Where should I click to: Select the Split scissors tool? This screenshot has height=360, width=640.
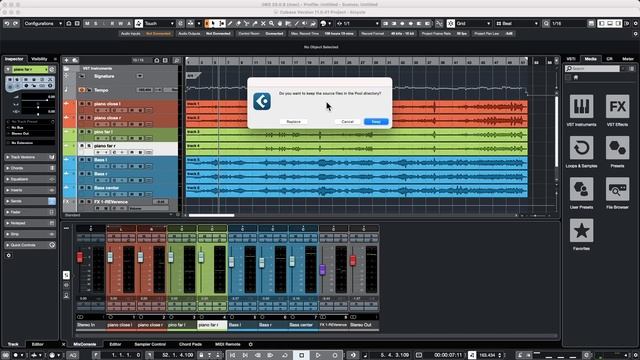247,24
